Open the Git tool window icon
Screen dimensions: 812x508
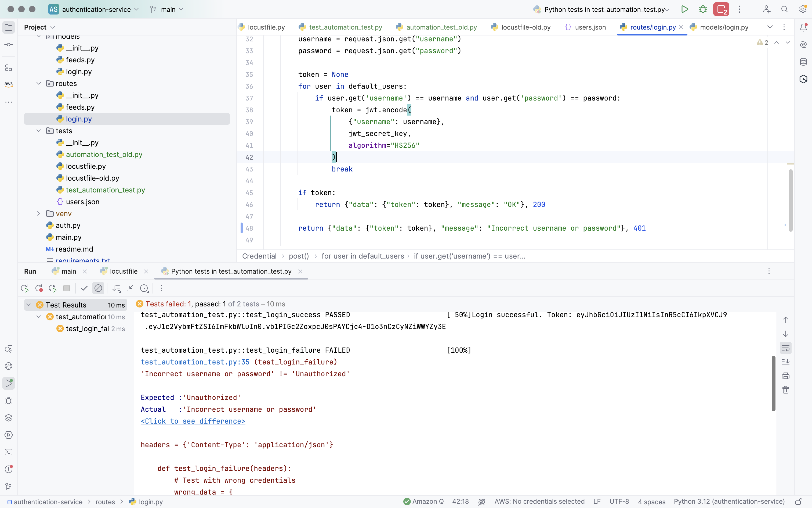pyautogui.click(x=9, y=486)
